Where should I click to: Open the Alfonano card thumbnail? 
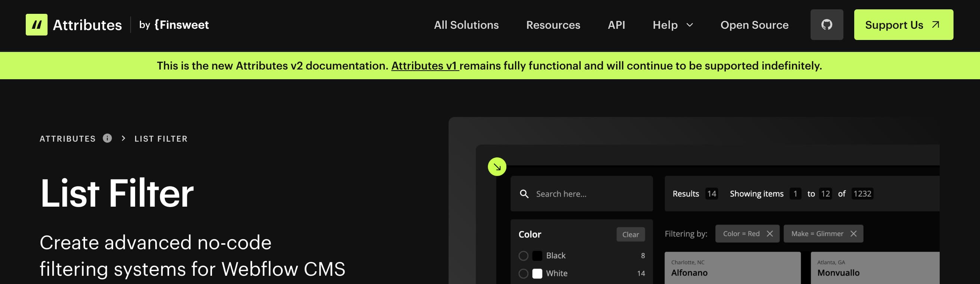732,268
